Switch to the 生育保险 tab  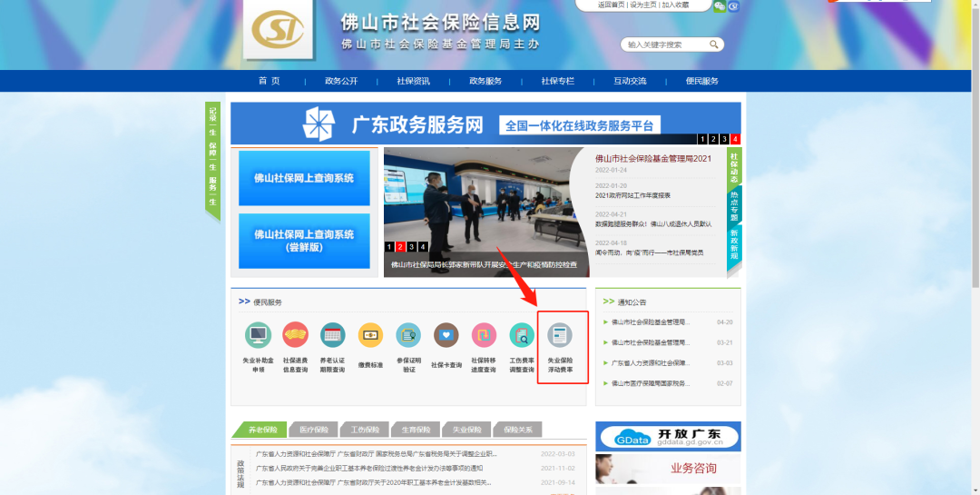click(x=416, y=430)
